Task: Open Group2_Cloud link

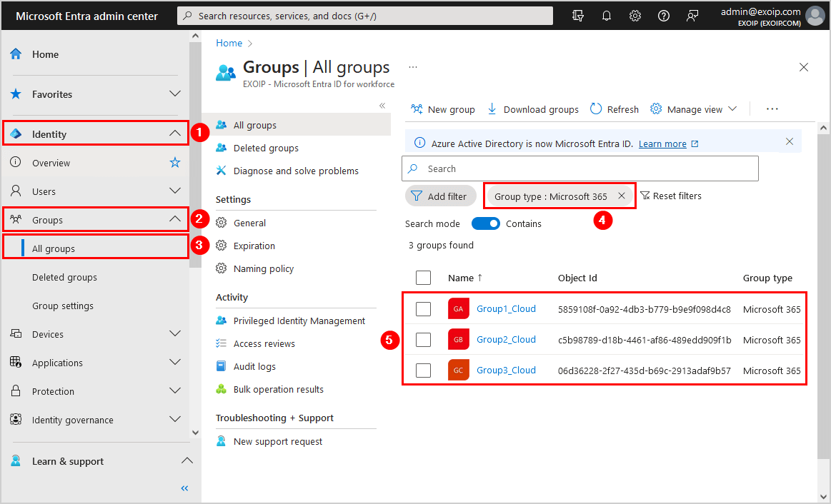Action: tap(506, 339)
